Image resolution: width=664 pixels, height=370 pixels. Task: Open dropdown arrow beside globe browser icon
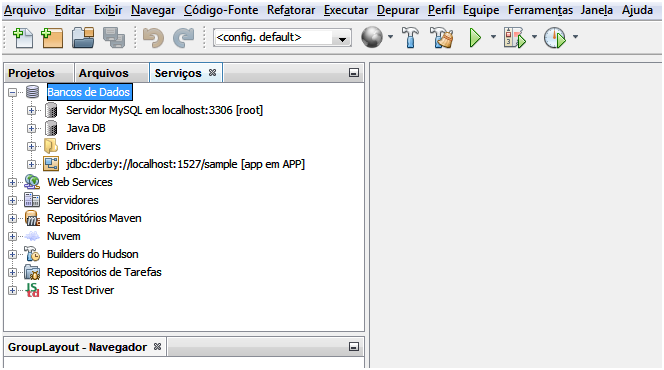tap(390, 37)
